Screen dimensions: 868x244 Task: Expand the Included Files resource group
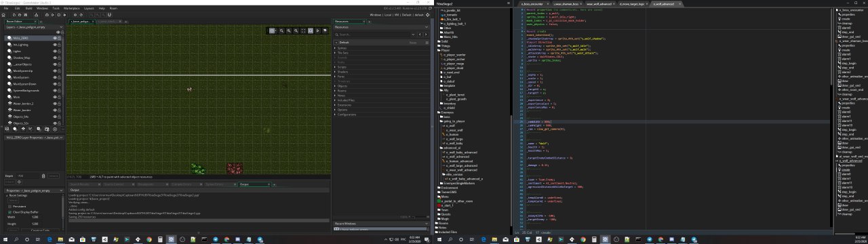[x=334, y=100]
